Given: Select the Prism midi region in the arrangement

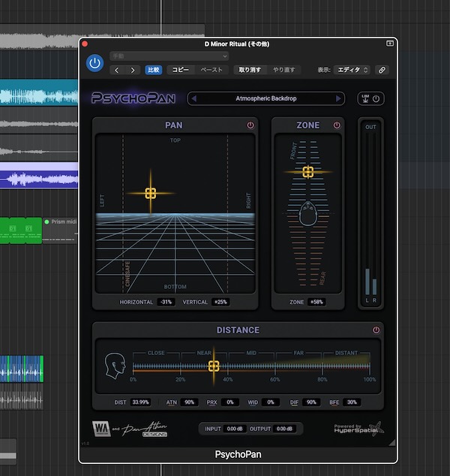Looking at the screenshot, I should point(60,230).
